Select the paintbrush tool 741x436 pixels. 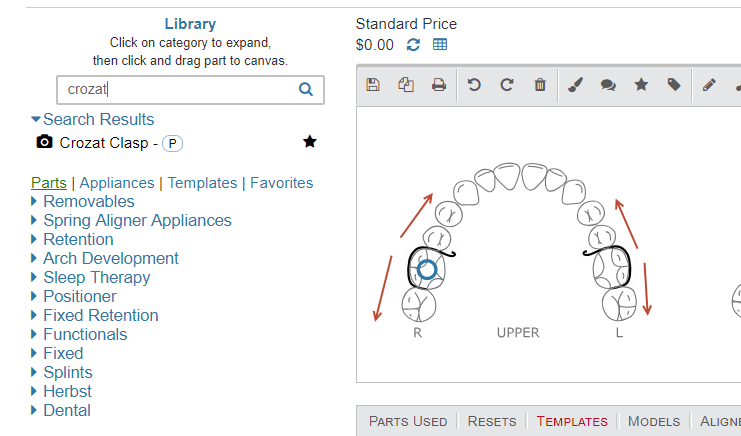pos(575,85)
